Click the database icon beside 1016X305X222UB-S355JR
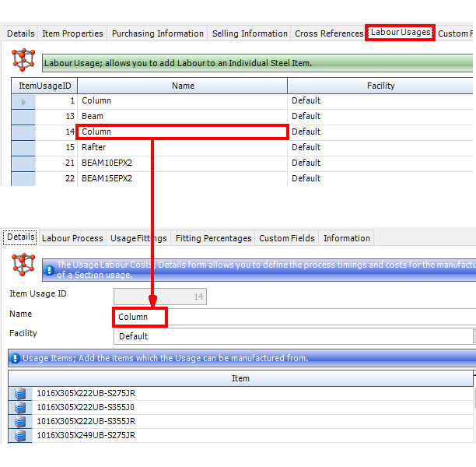Screen dimensions: 476x467 tap(20, 421)
